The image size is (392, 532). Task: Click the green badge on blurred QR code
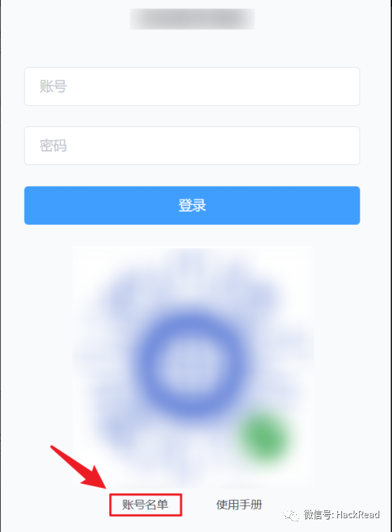coord(264,438)
